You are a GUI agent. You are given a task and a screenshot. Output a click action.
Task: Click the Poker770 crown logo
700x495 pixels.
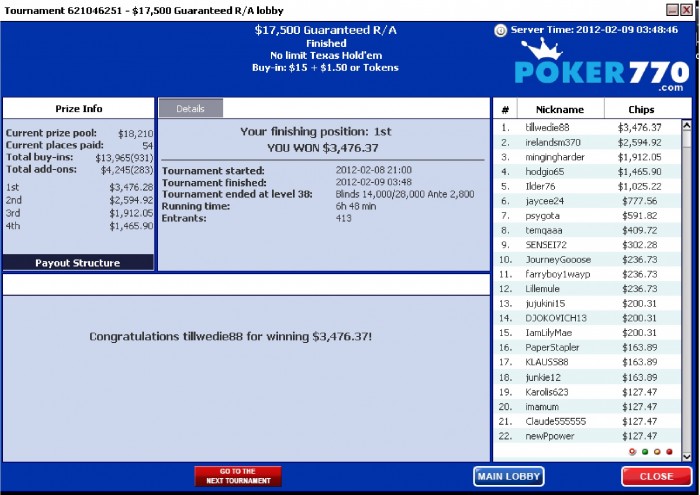601,65
